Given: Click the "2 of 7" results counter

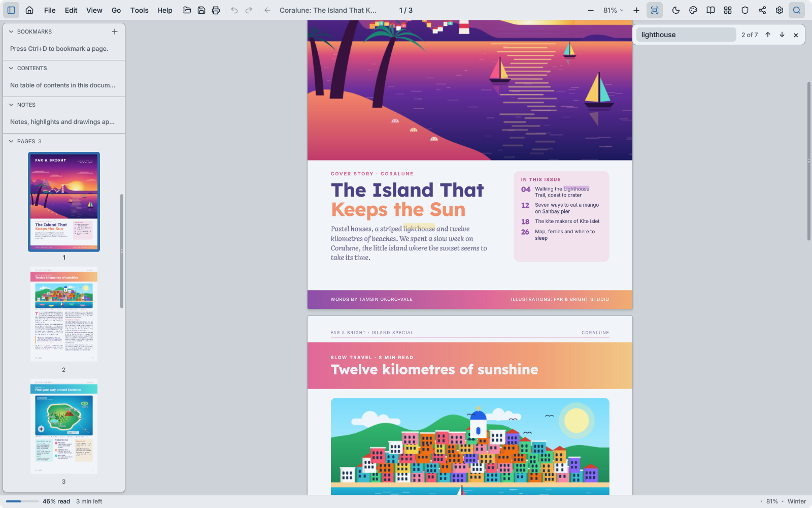Looking at the screenshot, I should (750, 35).
